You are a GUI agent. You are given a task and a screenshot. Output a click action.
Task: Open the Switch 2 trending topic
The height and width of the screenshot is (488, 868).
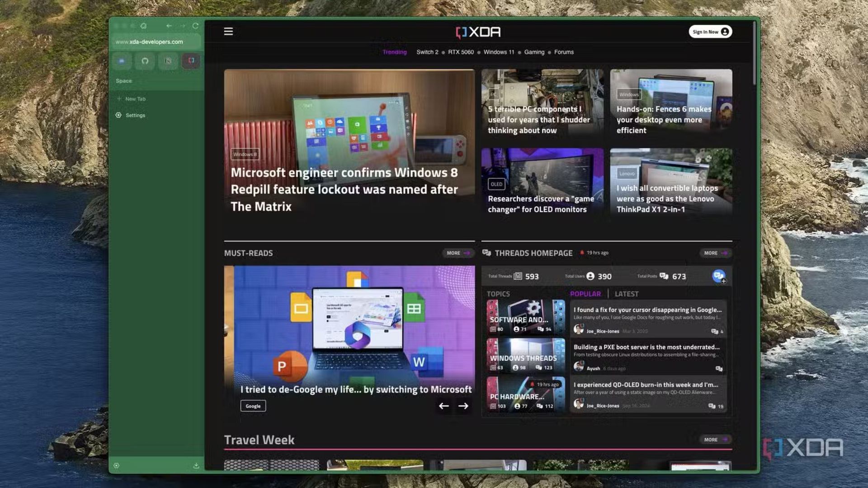tap(427, 52)
